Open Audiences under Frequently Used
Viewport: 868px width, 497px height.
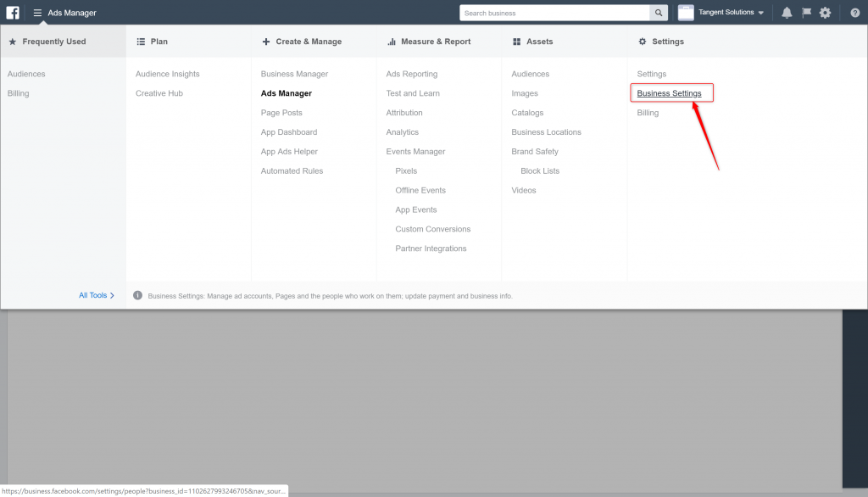[26, 74]
